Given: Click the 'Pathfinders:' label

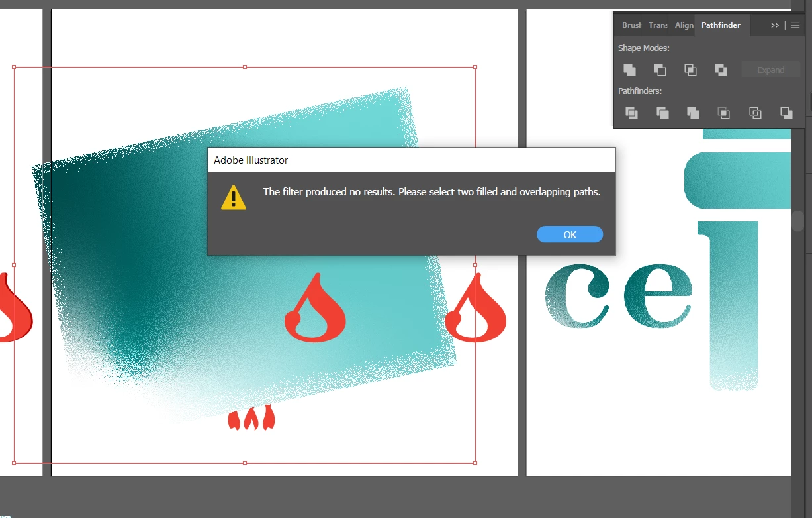Looking at the screenshot, I should 640,91.
